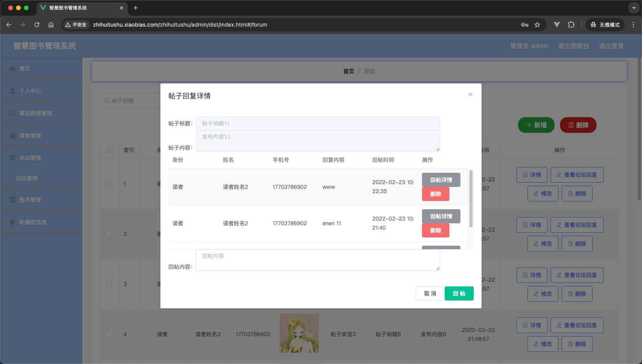Click row 3 删除 button
Viewport: 642px width, 364px height.
point(577,294)
